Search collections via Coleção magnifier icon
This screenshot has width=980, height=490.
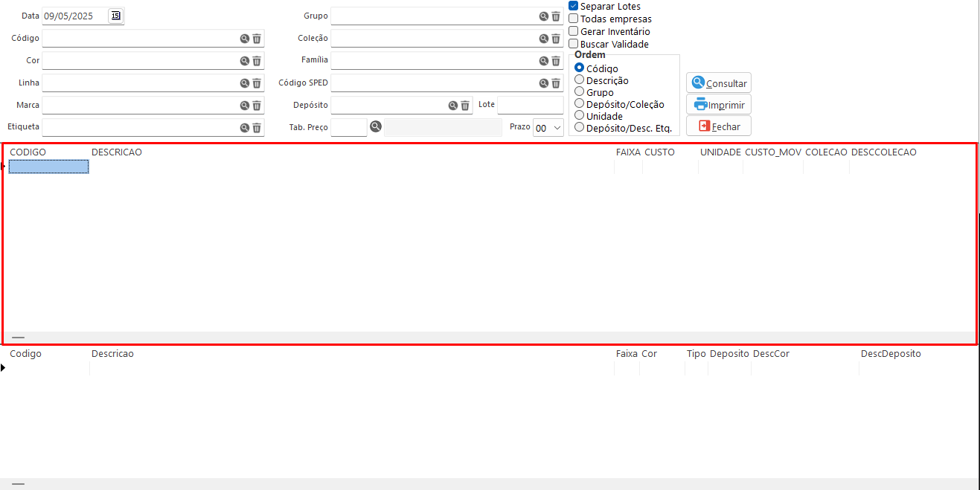(544, 39)
